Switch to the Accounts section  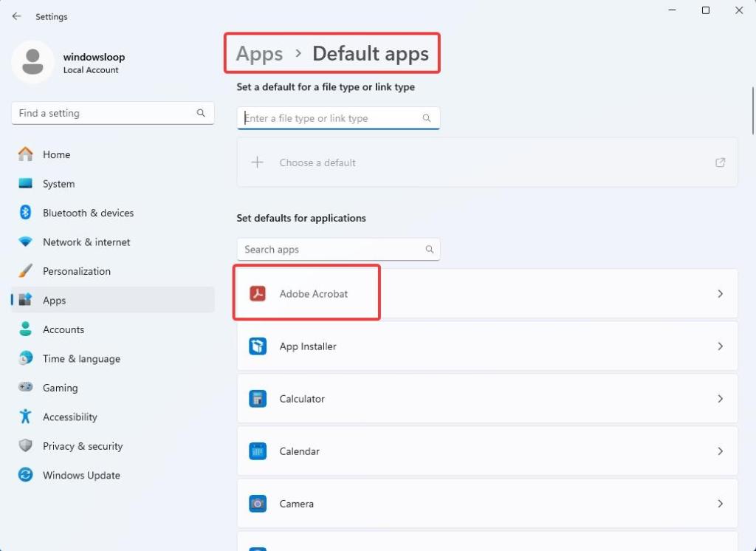[63, 329]
